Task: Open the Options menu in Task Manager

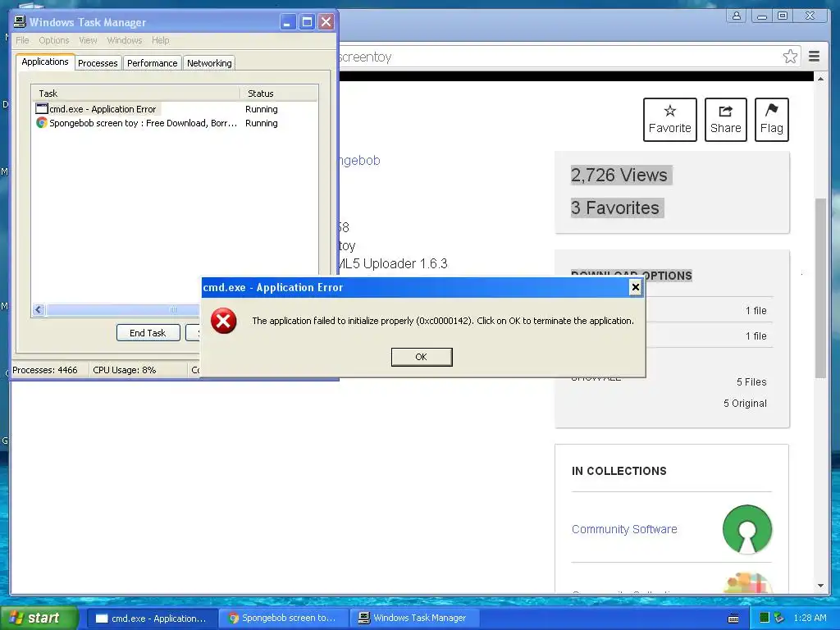Action: (53, 40)
